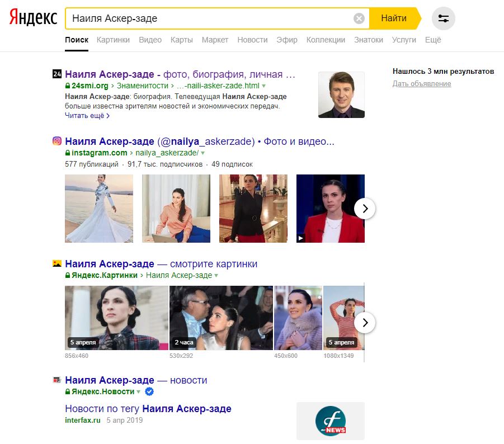The image size is (504, 444).
Task: Expand 'Читать ещё' snippet
Action: click(87, 116)
